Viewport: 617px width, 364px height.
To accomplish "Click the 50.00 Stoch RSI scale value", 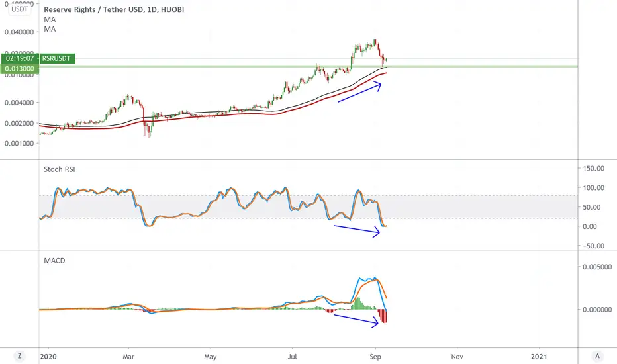I will [x=592, y=207].
